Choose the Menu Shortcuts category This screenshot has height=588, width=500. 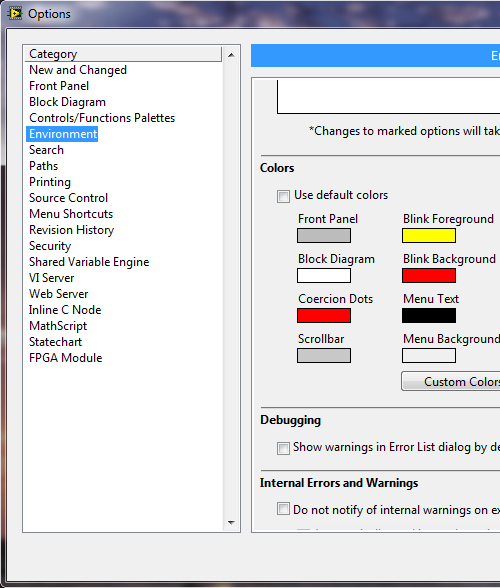(x=71, y=214)
